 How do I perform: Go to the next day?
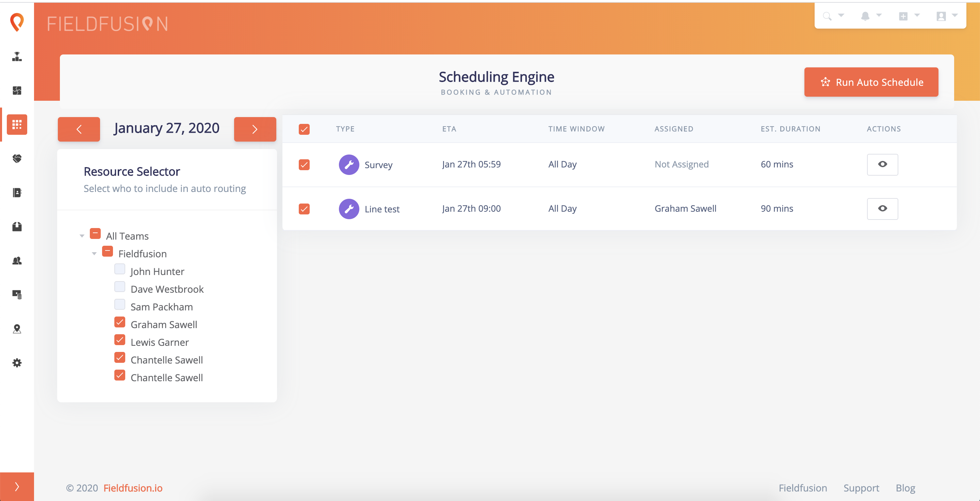[255, 129]
